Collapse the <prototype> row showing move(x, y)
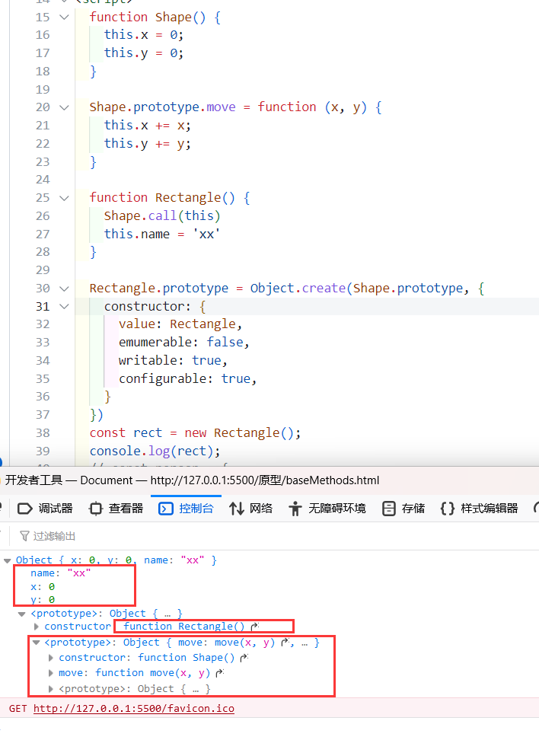Image resolution: width=539 pixels, height=756 pixels. (x=36, y=643)
